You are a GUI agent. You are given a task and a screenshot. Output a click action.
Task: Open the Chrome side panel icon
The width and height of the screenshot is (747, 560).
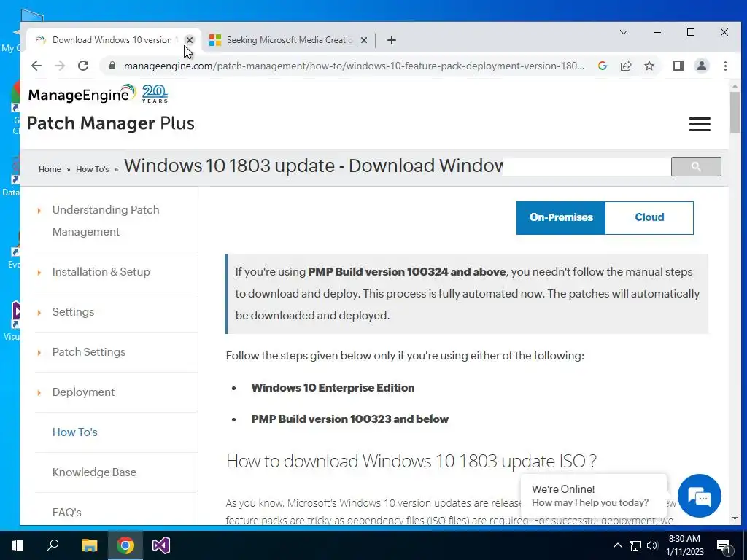[x=678, y=66]
